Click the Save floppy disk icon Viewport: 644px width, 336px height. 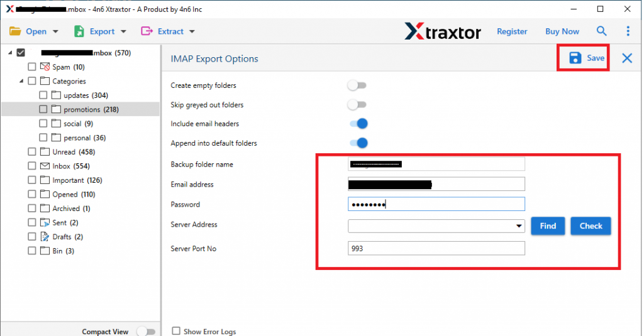click(x=575, y=58)
